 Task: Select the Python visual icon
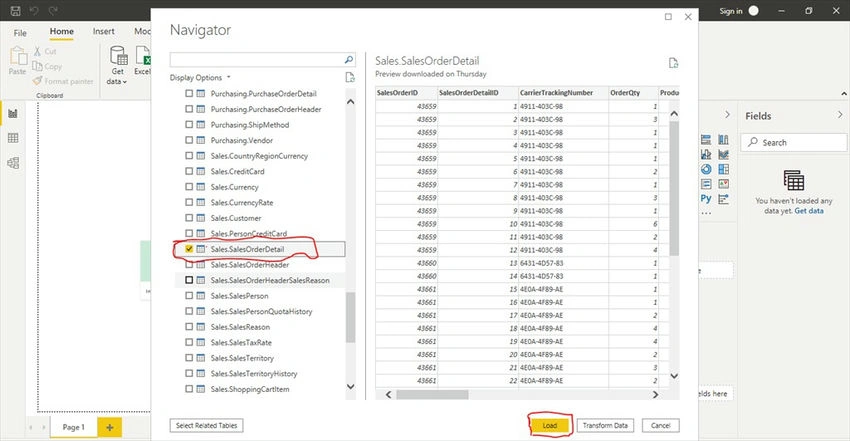(x=706, y=198)
